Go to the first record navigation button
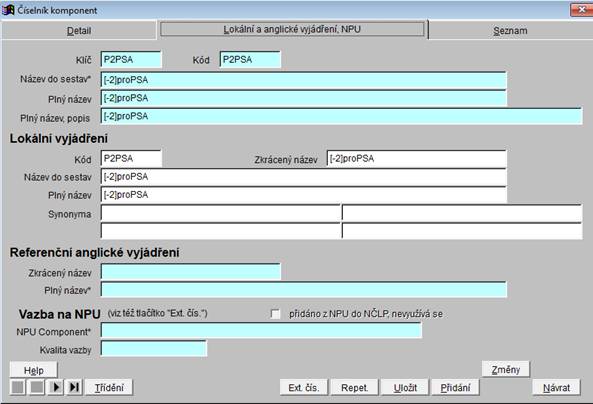Image resolution: width=593 pixels, height=404 pixels. coord(18,387)
